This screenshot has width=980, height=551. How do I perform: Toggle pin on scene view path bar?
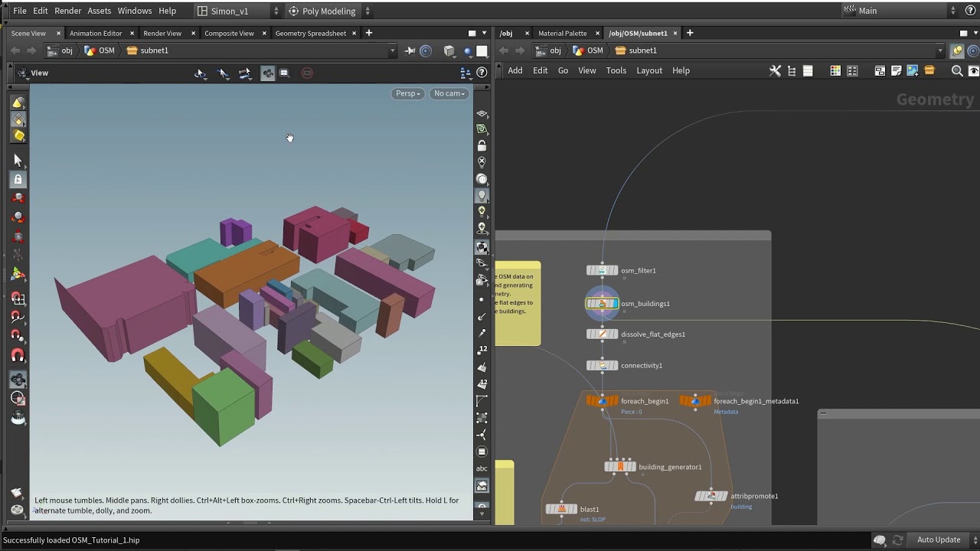(x=410, y=51)
